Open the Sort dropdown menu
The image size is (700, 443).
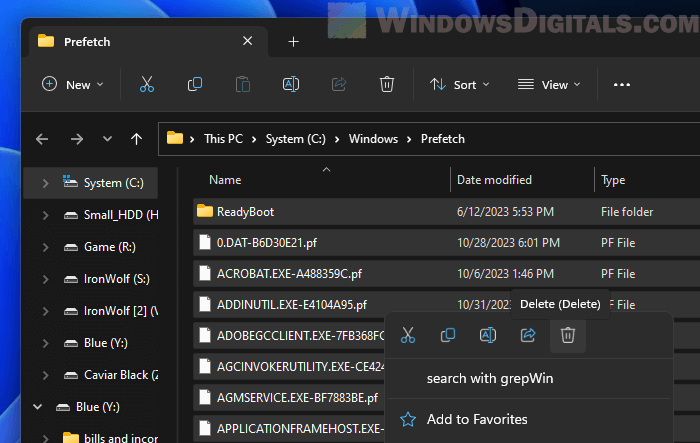click(459, 84)
